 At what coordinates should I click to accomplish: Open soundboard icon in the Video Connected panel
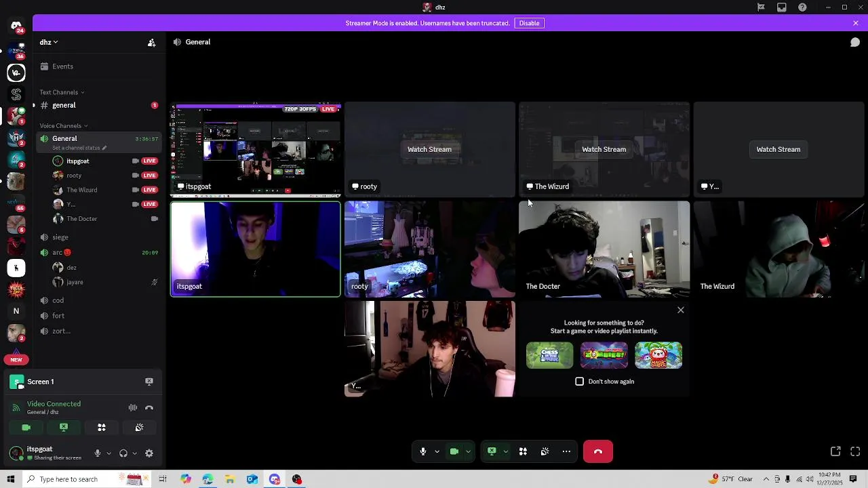tap(139, 428)
